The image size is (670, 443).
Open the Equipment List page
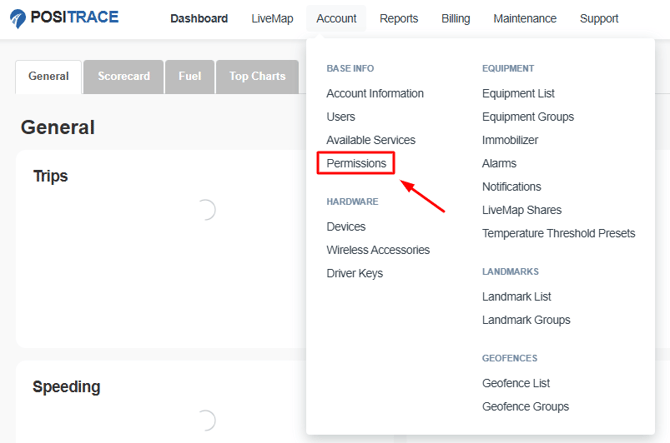coord(518,93)
